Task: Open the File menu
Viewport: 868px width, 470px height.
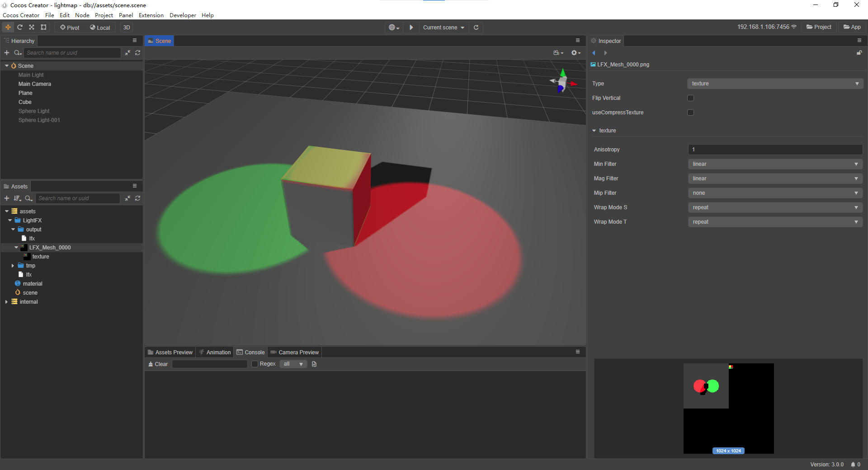Action: click(x=50, y=15)
